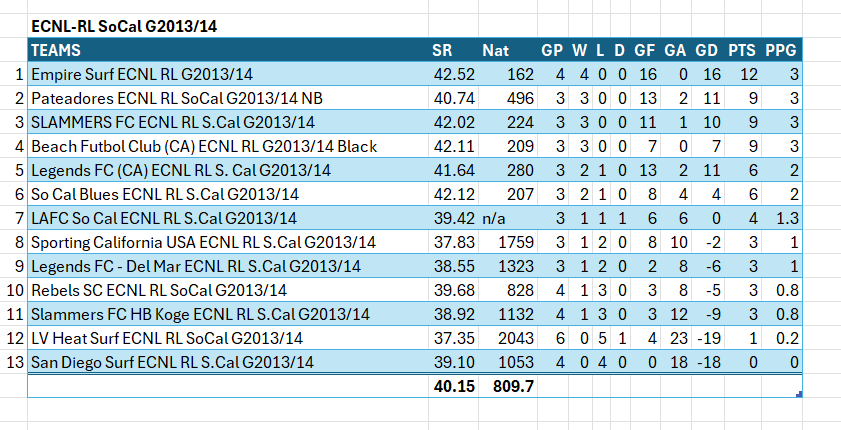Select LV Heat Surf team cell
The width and height of the screenshot is (841, 430).
[228, 338]
